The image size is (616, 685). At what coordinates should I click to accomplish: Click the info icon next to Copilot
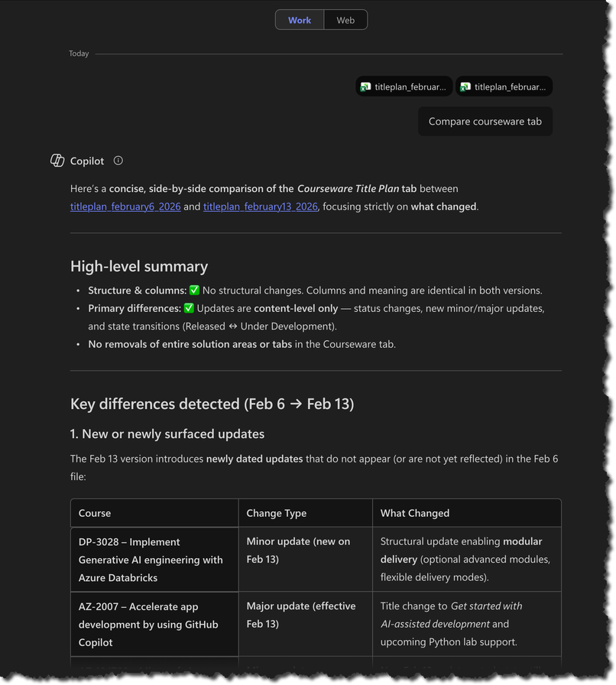(118, 161)
